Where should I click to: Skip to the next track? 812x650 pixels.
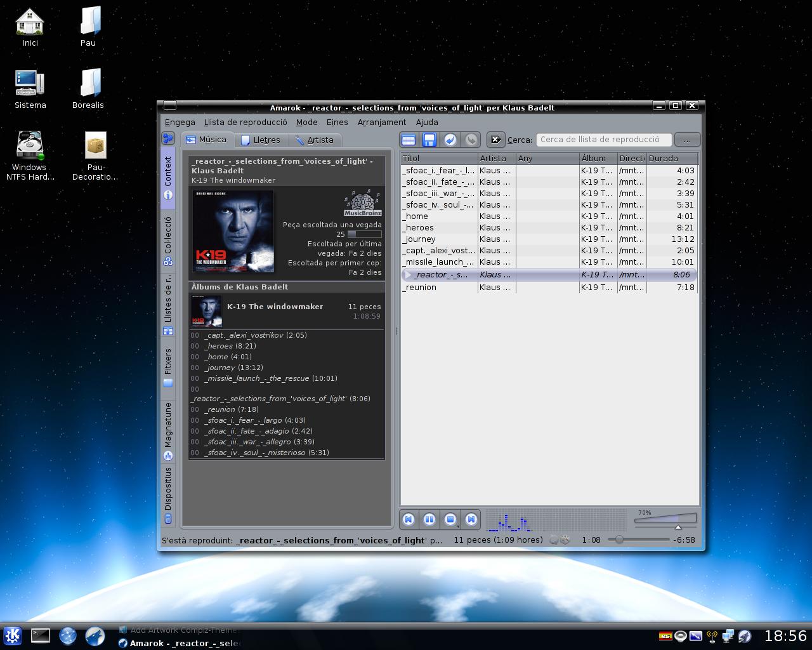(x=471, y=519)
